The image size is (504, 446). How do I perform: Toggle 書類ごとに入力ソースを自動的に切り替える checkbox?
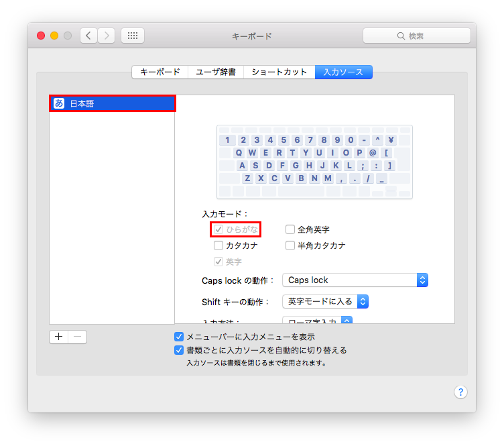click(179, 350)
